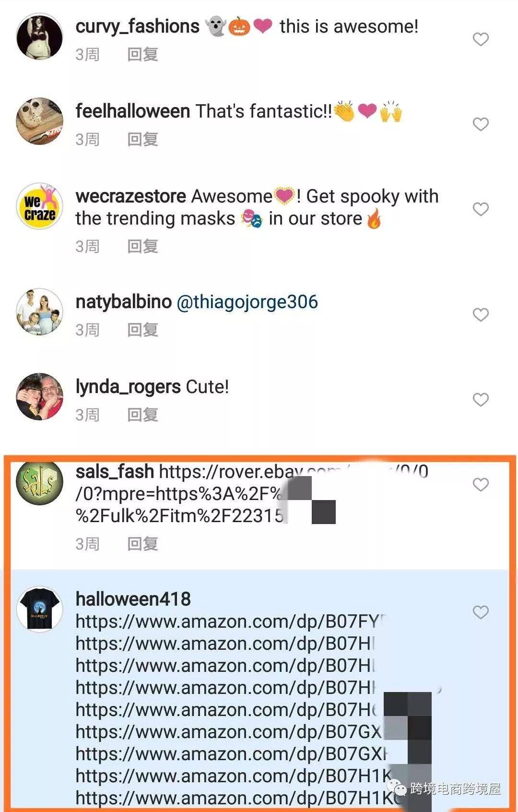Open the We Craze store avatar
This screenshot has width=518, height=812.
click(40, 206)
